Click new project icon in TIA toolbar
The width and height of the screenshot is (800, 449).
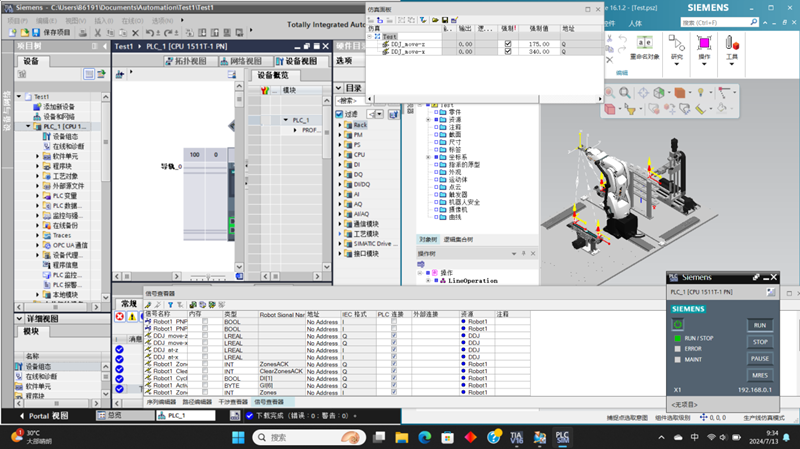13,32
